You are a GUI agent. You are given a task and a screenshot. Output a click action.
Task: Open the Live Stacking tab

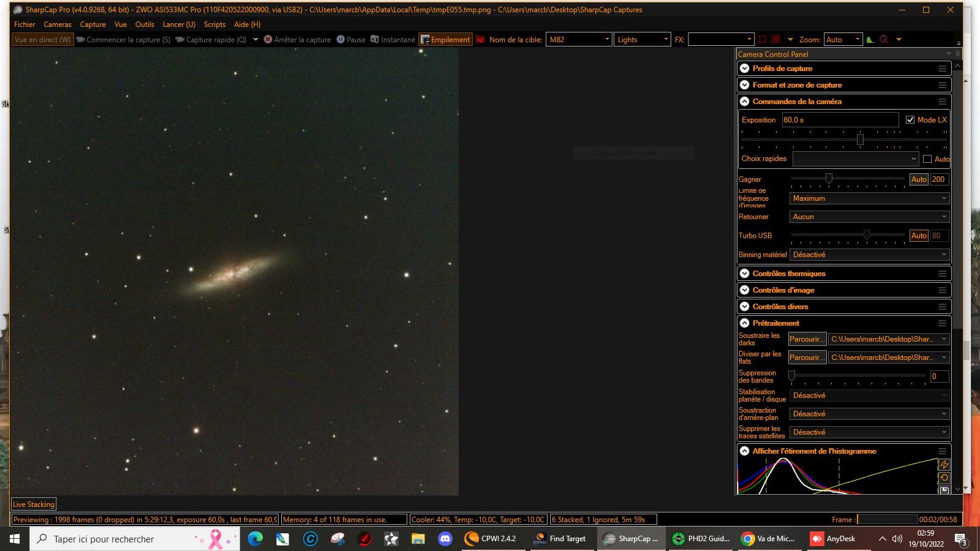click(x=34, y=504)
